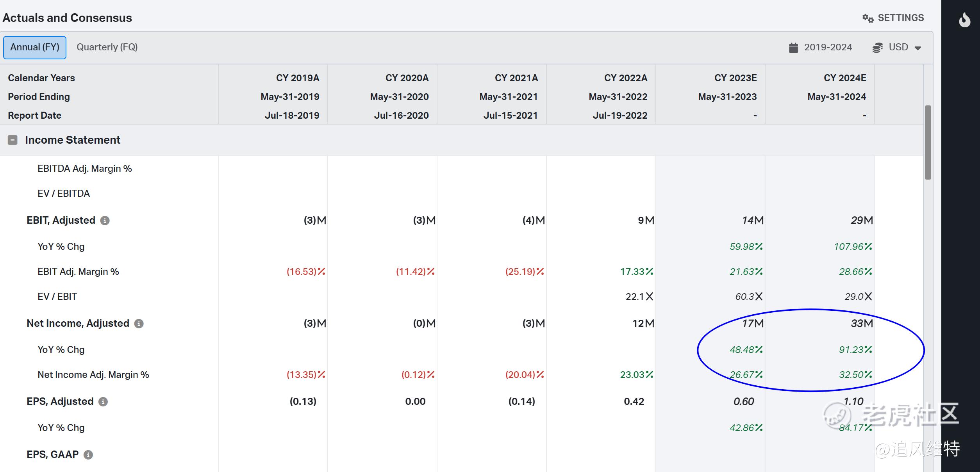Viewport: 980px width, 472px height.
Task: Click the EV / EBIT row label
Action: click(57, 297)
